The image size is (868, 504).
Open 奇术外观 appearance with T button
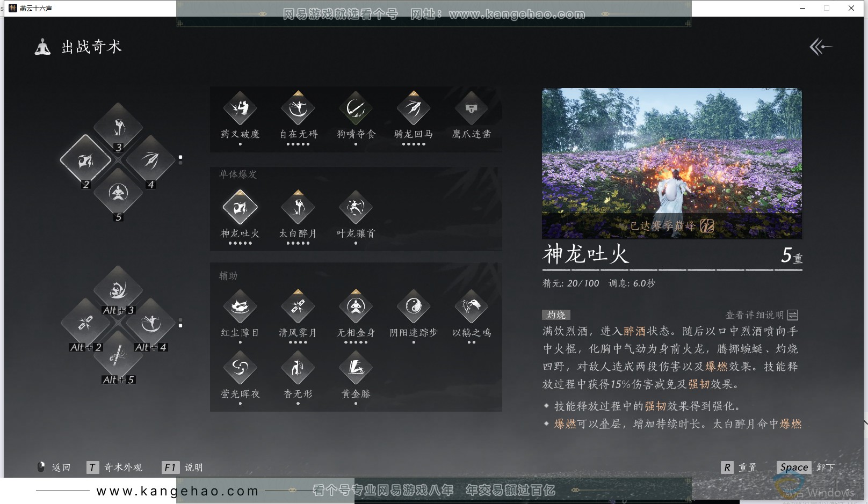pos(114,468)
